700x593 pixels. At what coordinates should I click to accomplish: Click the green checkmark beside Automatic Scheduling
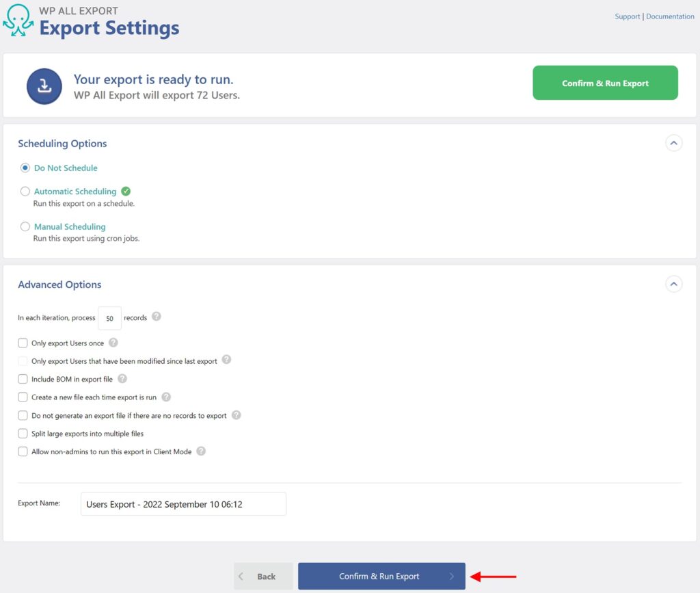(x=126, y=192)
